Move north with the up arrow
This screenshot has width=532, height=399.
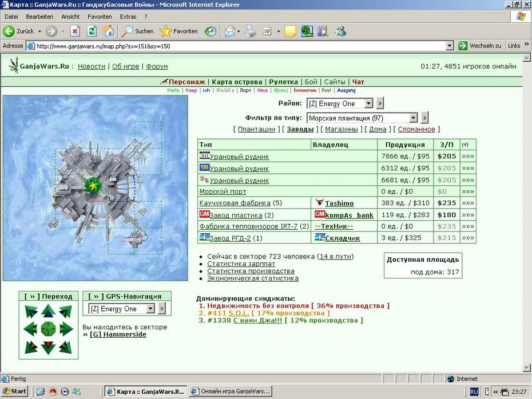(x=48, y=311)
